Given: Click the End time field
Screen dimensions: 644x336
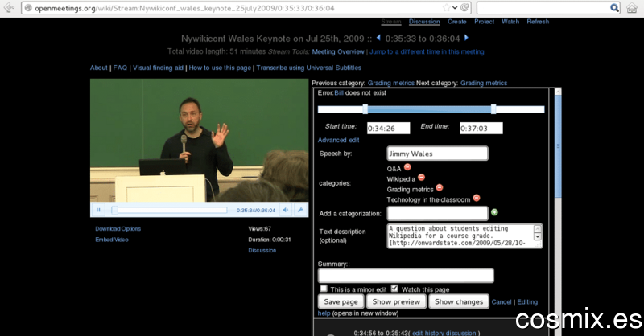Looking at the screenshot, I should (x=481, y=128).
